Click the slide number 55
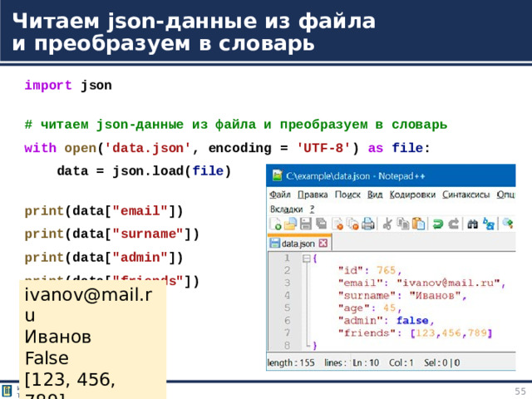The image size is (532, 399). click(x=520, y=391)
